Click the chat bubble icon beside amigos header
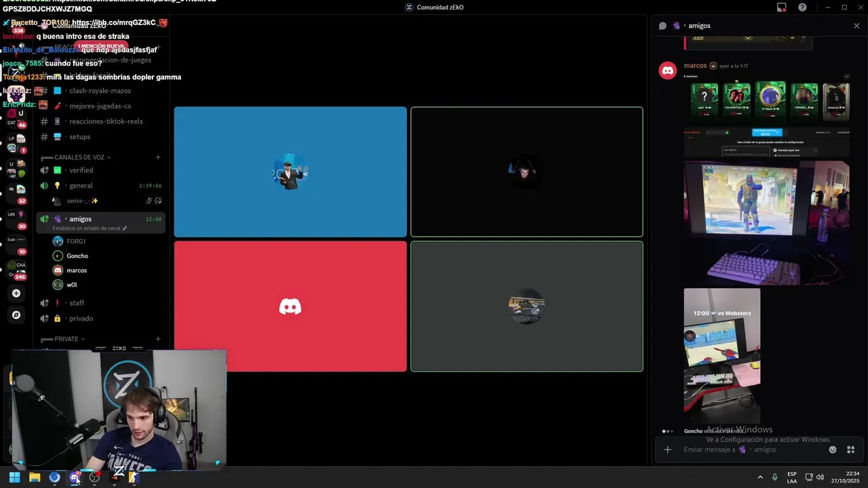Image resolution: width=868 pixels, height=488 pixels. [x=663, y=26]
